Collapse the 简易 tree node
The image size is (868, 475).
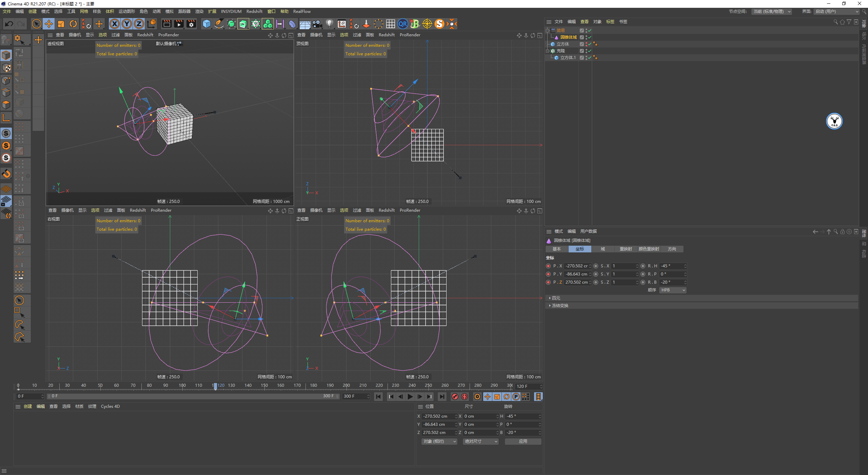[x=548, y=31]
